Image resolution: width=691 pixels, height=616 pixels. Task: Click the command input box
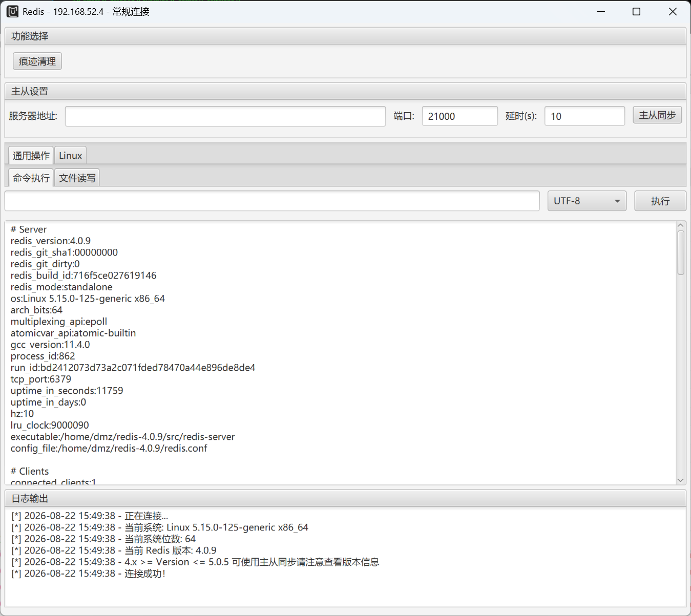point(272,201)
